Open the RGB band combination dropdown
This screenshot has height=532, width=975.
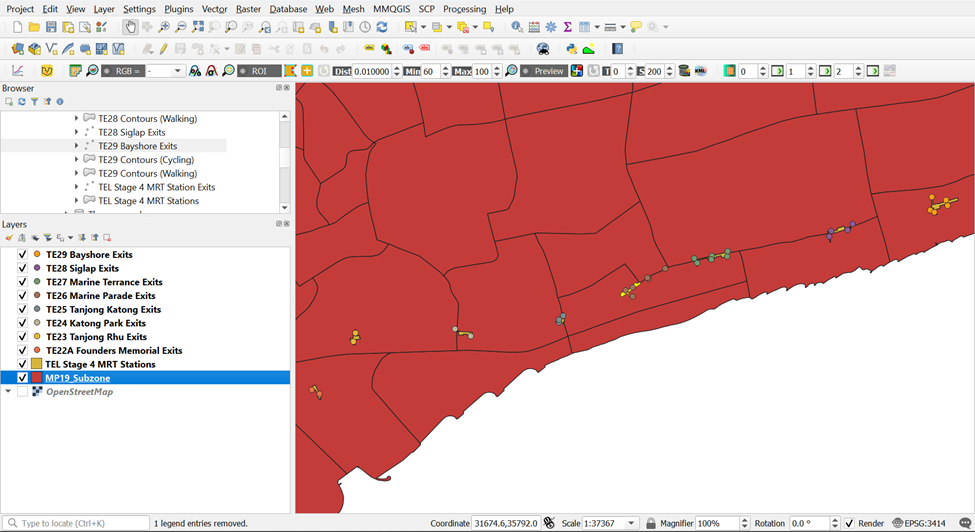(x=179, y=71)
